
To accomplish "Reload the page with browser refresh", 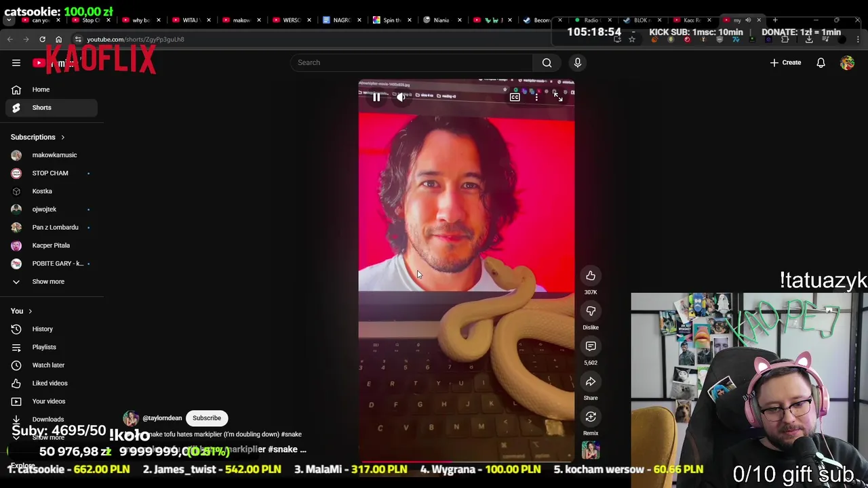I will coord(42,39).
